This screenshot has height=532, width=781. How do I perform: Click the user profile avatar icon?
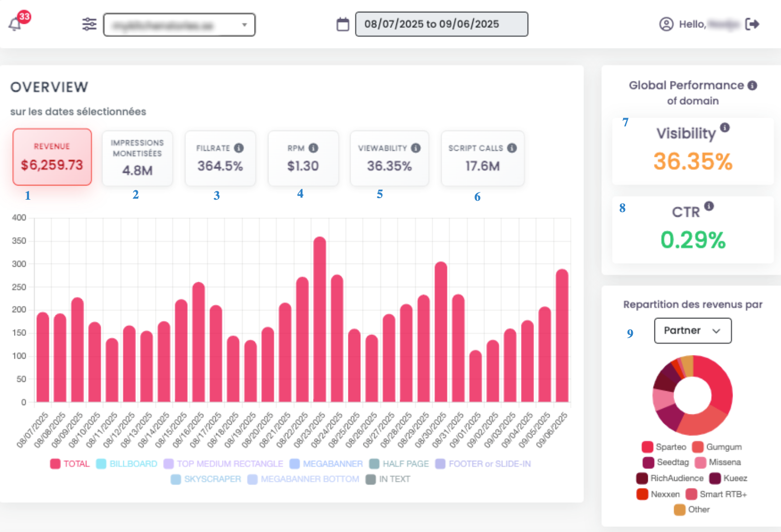[x=666, y=24]
